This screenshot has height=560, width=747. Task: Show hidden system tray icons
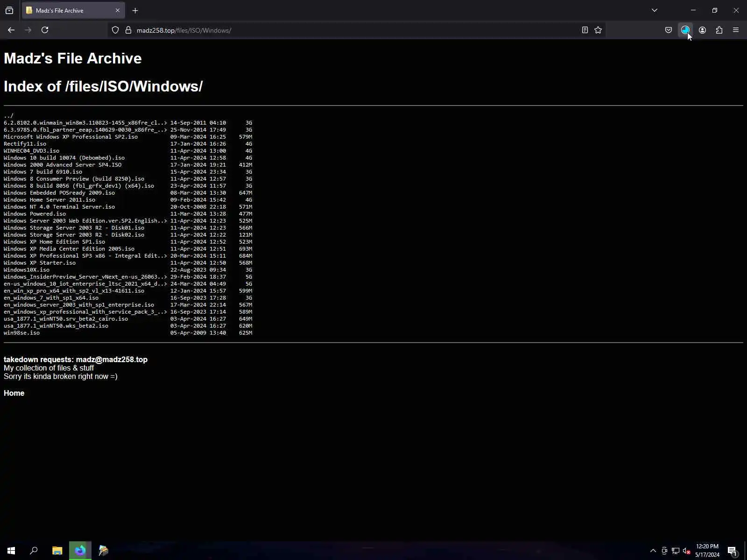point(653,551)
